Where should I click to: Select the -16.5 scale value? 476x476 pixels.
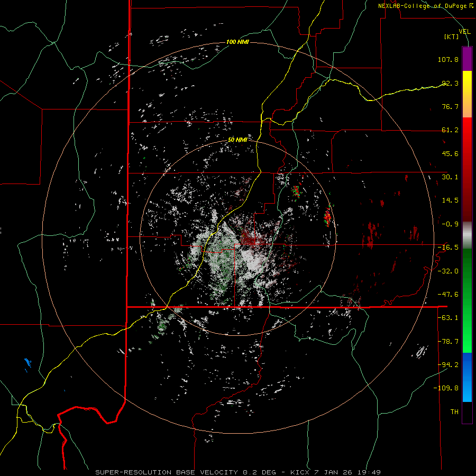tap(448, 248)
